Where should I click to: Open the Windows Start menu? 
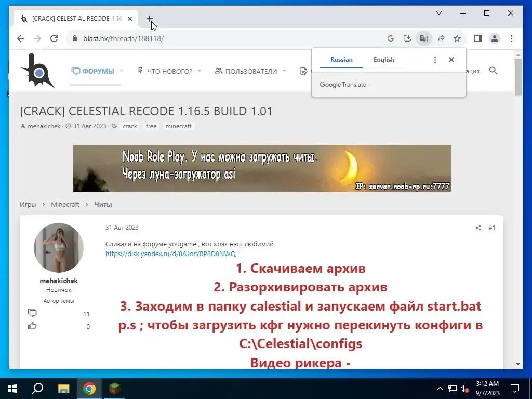pos(12,389)
